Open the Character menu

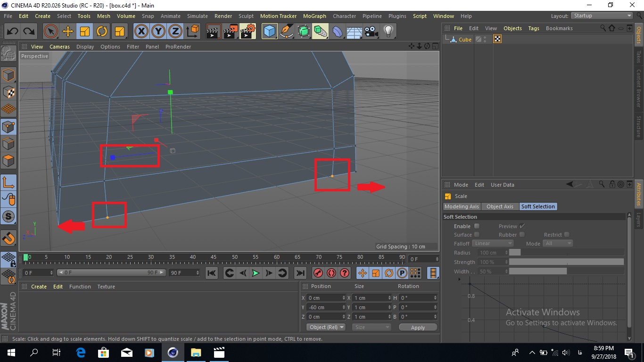344,16
